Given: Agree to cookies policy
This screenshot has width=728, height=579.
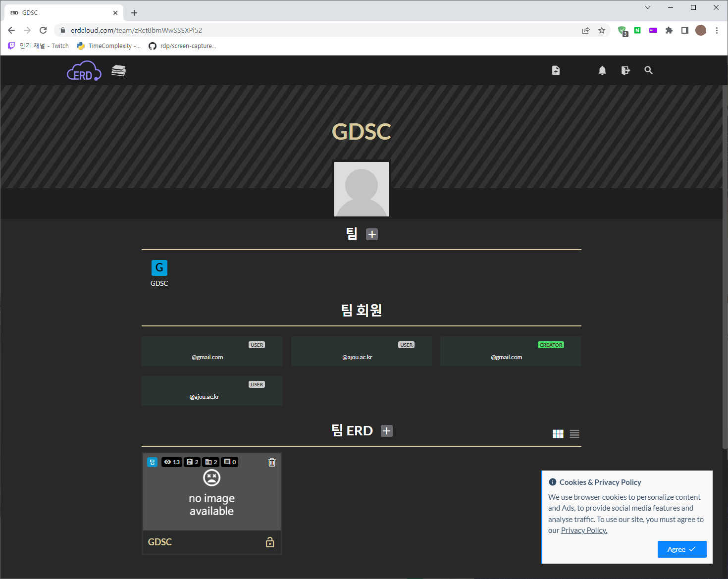Looking at the screenshot, I should tap(682, 549).
